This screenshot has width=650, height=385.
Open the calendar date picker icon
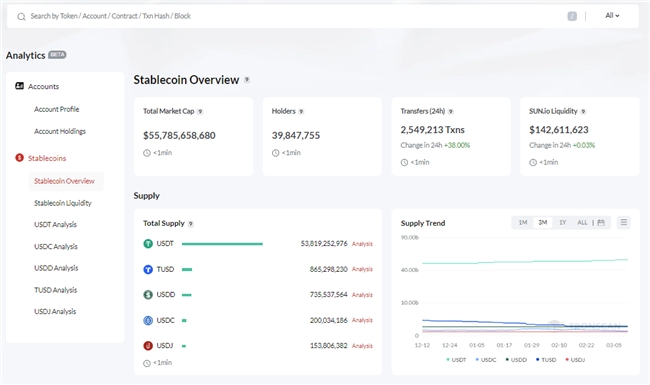point(601,223)
